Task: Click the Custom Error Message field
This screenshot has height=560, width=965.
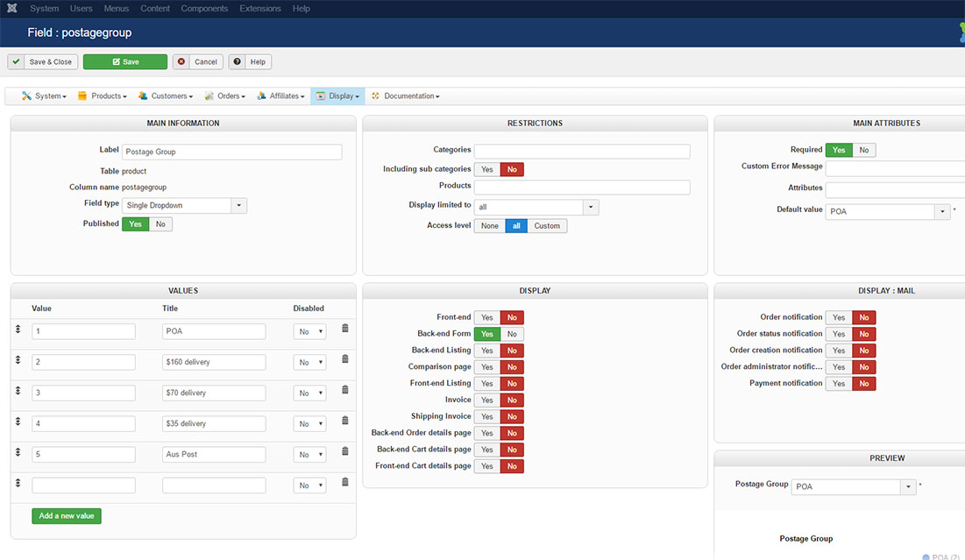Action: [x=896, y=168]
